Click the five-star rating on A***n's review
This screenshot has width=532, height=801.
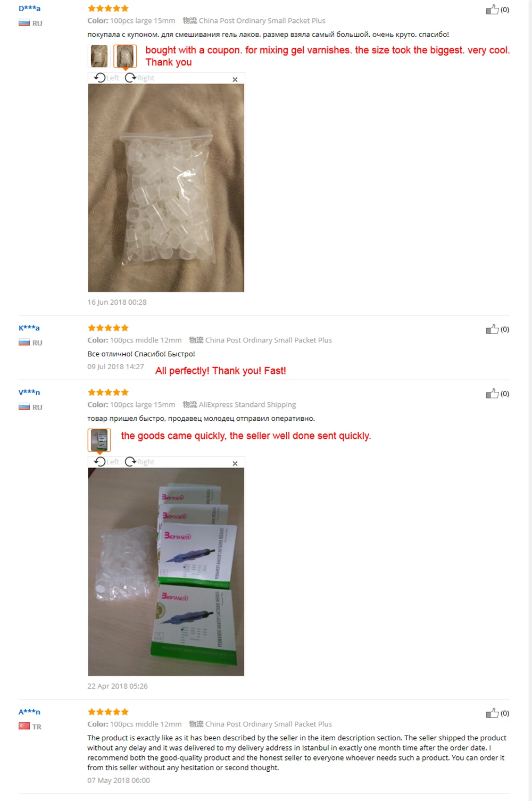108,712
